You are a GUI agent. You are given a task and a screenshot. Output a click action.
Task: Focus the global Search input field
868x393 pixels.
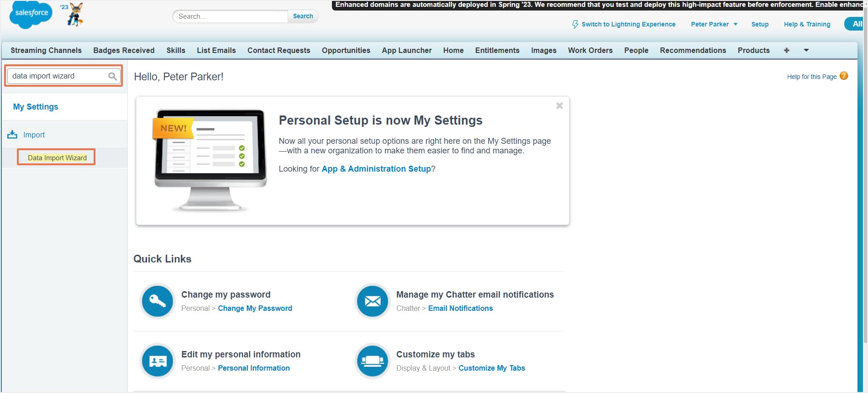(230, 16)
